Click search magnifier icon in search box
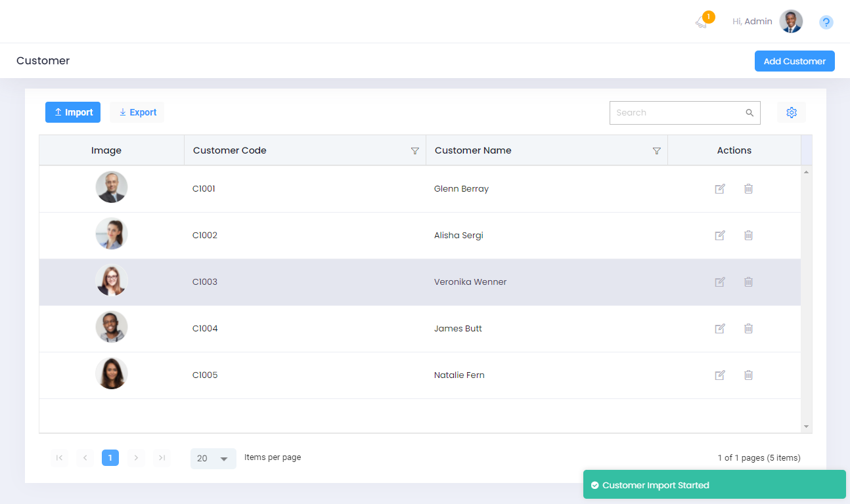850x504 pixels. coord(749,113)
